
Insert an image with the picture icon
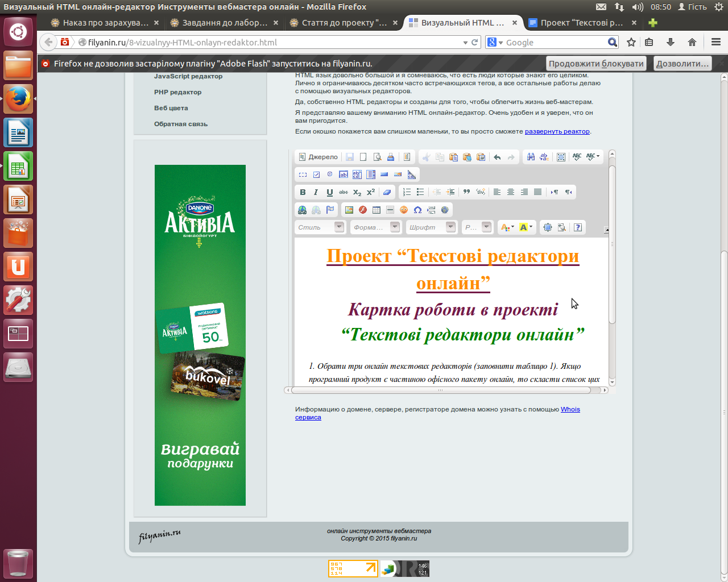click(x=349, y=210)
